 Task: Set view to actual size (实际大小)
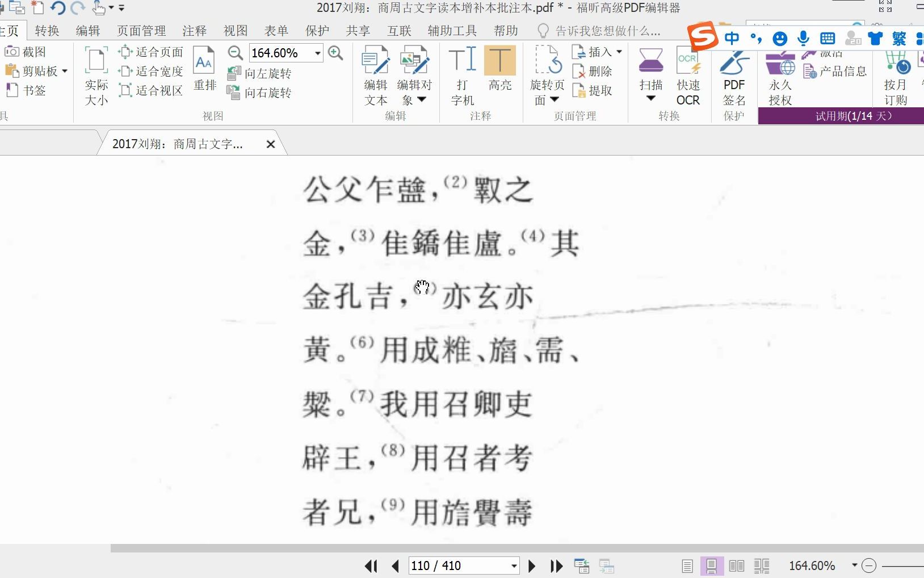(96, 77)
